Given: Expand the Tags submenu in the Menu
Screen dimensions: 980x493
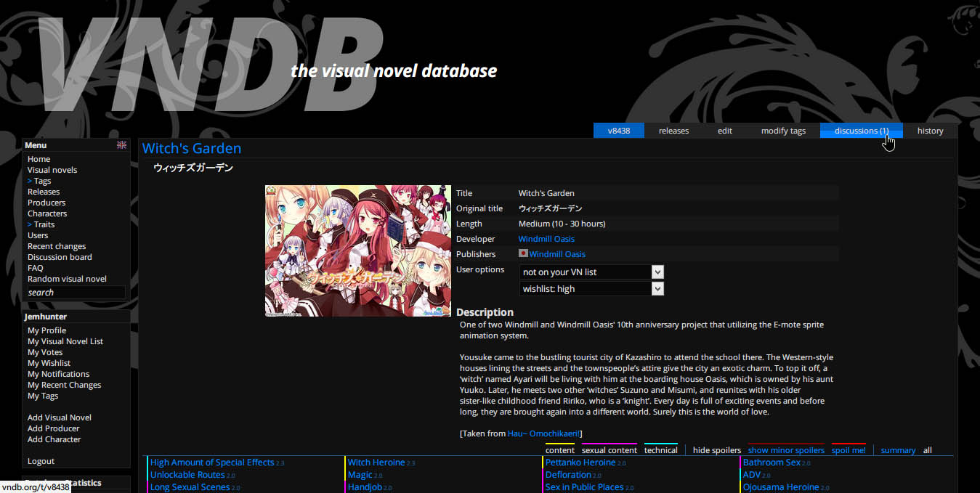Looking at the screenshot, I should (x=41, y=180).
